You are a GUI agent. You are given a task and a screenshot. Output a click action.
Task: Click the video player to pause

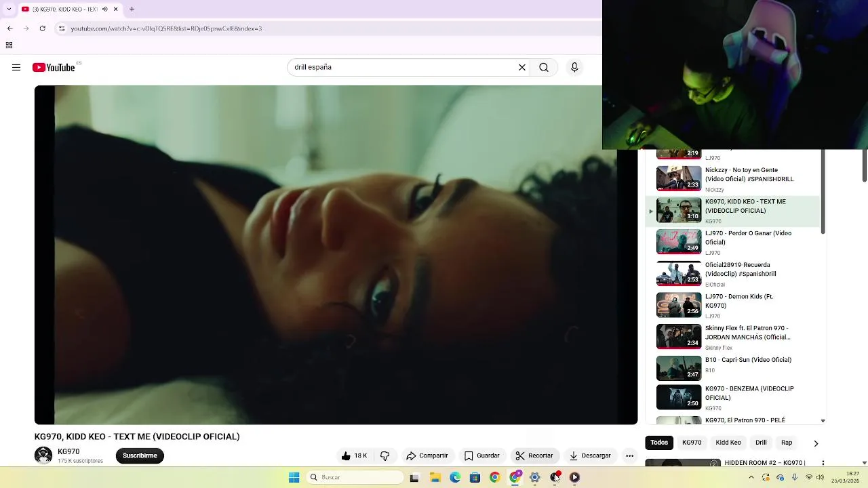[x=336, y=255]
